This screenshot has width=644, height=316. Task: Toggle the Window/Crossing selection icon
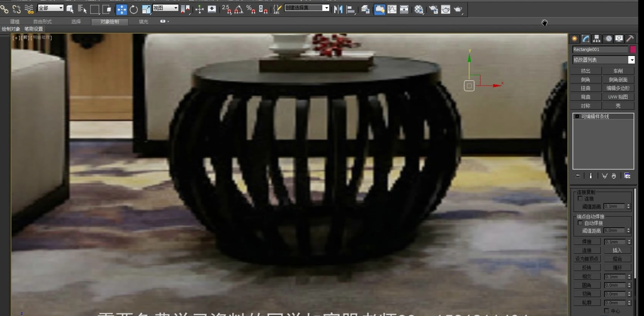pyautogui.click(x=107, y=9)
